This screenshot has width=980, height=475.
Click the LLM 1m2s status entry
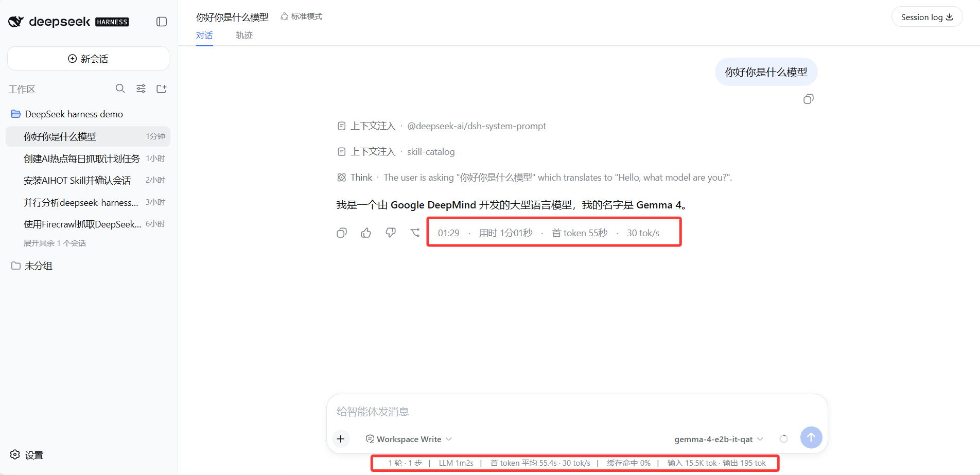pyautogui.click(x=456, y=463)
